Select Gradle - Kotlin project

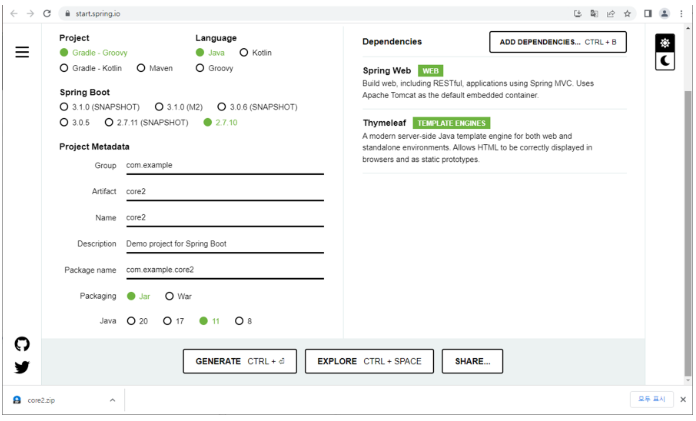(91, 68)
